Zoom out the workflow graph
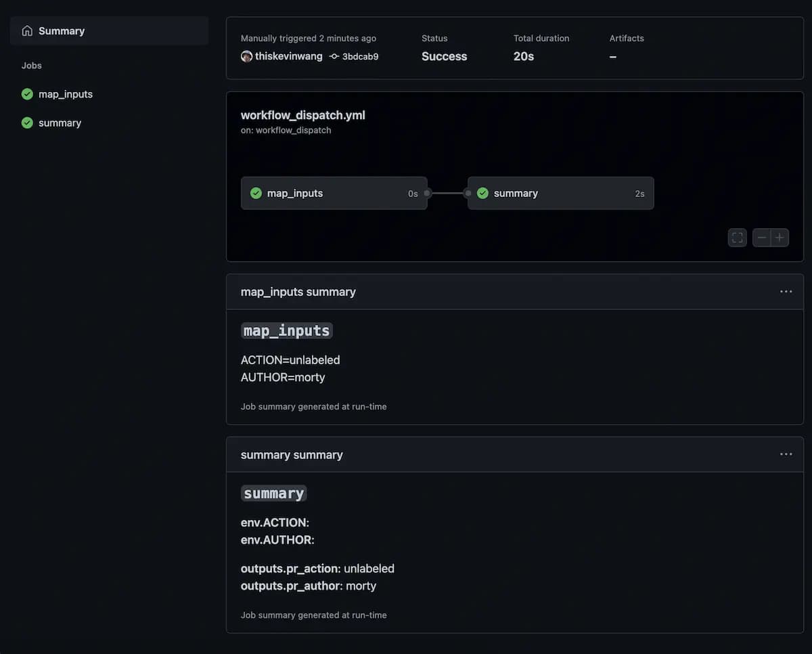Viewport: 812px width, 654px height. [762, 238]
